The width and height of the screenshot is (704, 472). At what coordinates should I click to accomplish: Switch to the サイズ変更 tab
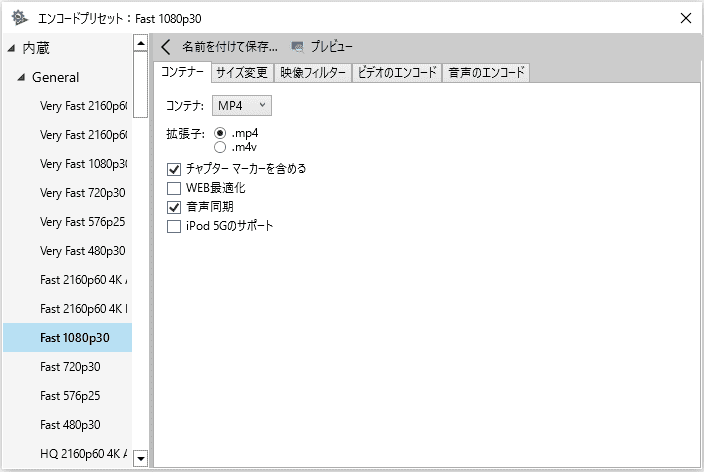pyautogui.click(x=242, y=73)
